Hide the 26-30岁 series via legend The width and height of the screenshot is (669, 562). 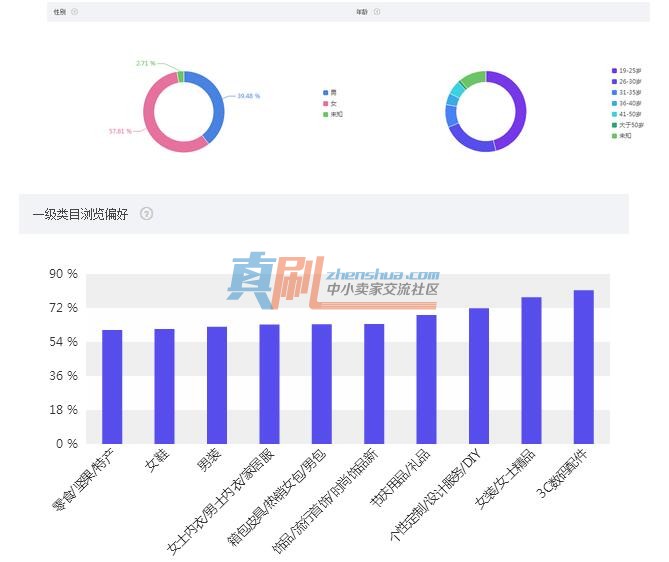[626, 82]
